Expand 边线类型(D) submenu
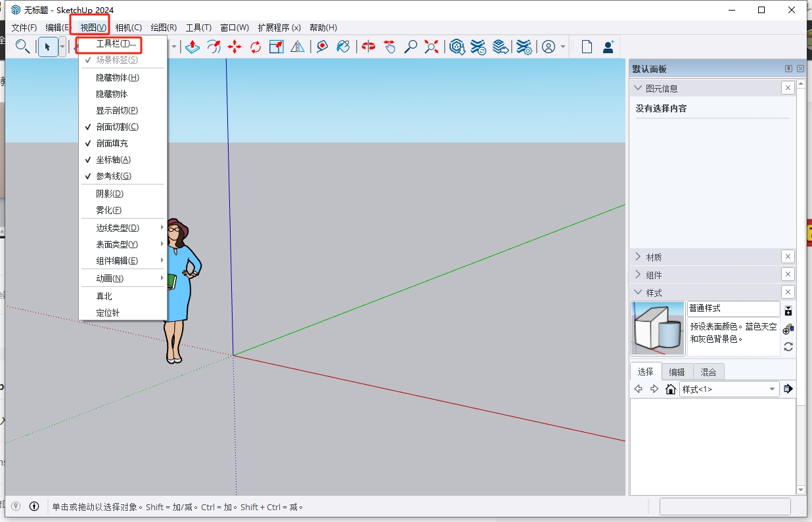Screen dimensions: 812x522 click(x=123, y=228)
